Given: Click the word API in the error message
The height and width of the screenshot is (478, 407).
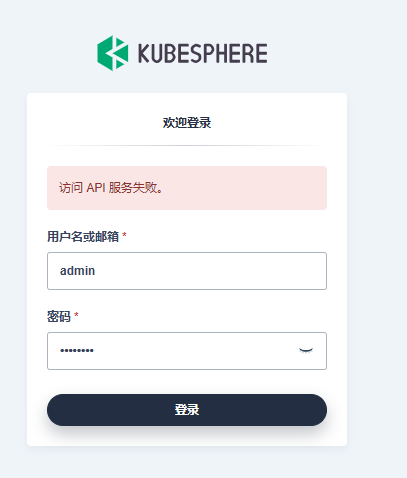Looking at the screenshot, I should tap(96, 188).
